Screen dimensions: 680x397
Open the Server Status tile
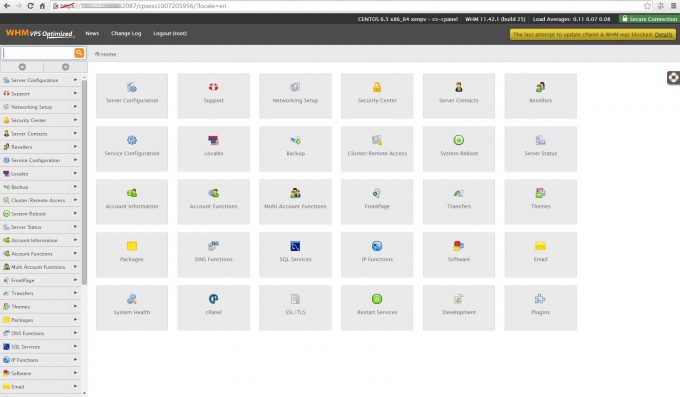[540, 149]
